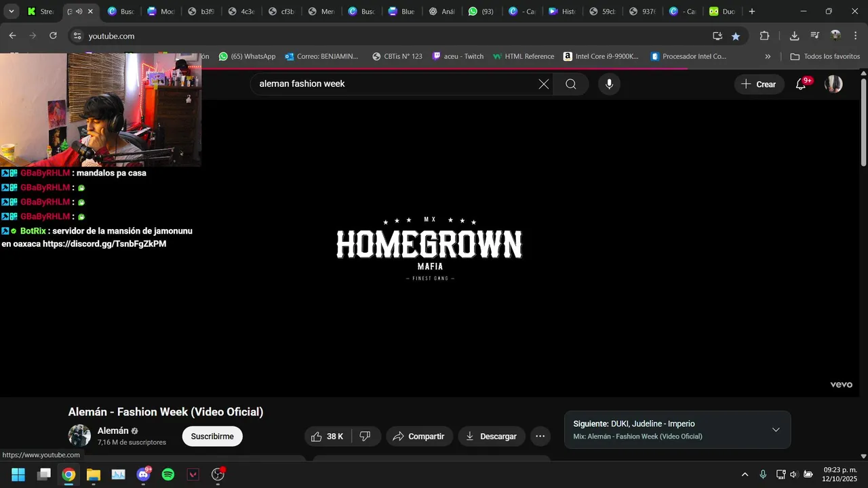This screenshot has height=488, width=868.
Task: Open the Alemán channel name link
Action: pos(113,431)
